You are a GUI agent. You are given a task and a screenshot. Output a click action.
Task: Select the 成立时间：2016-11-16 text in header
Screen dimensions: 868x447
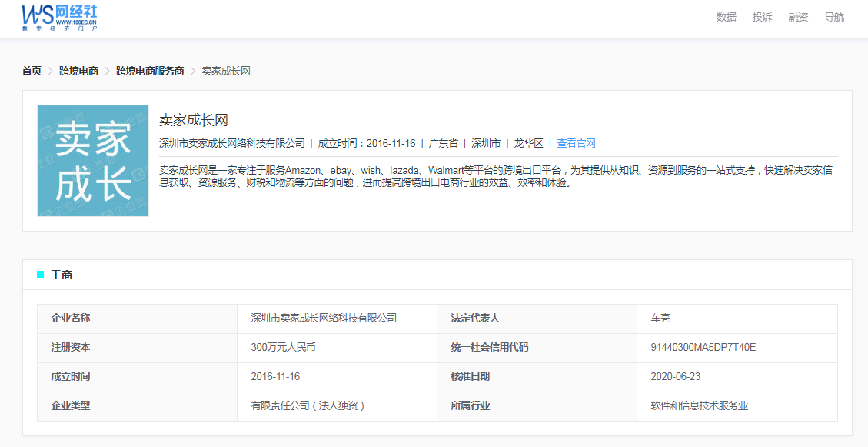click(x=367, y=143)
